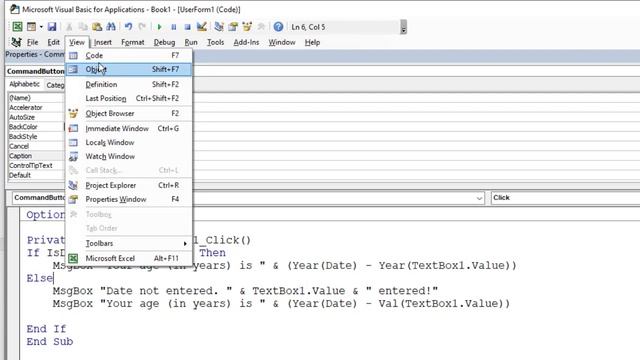Click the End Sub code line
This screenshot has height=360, width=640.
pyautogui.click(x=50, y=342)
